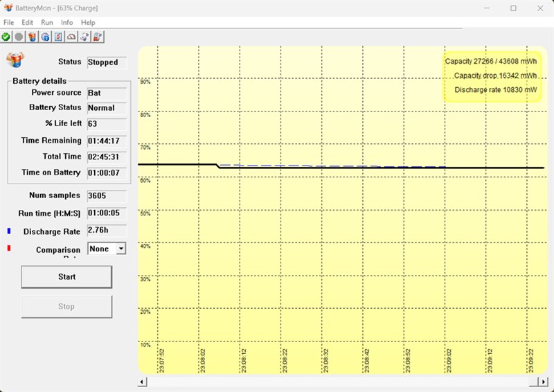Click the blue Discharge Rate color marker
The width and height of the screenshot is (554, 392).
9,231
